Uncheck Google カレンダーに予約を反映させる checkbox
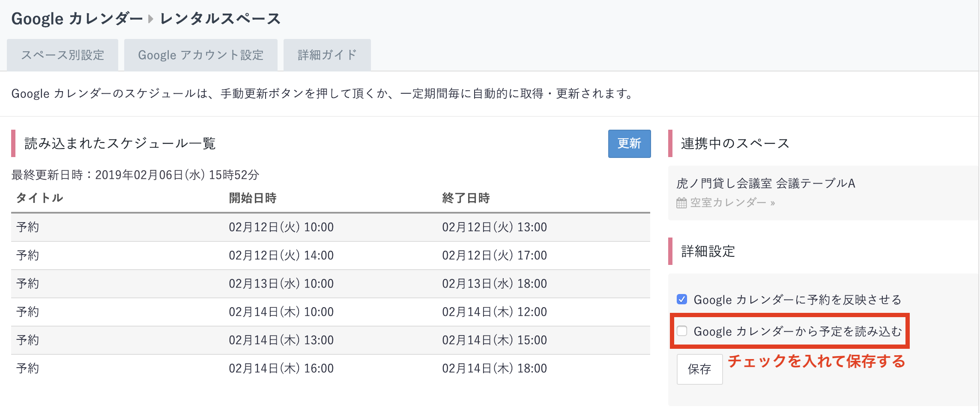This screenshot has height=413, width=980. 682,299
